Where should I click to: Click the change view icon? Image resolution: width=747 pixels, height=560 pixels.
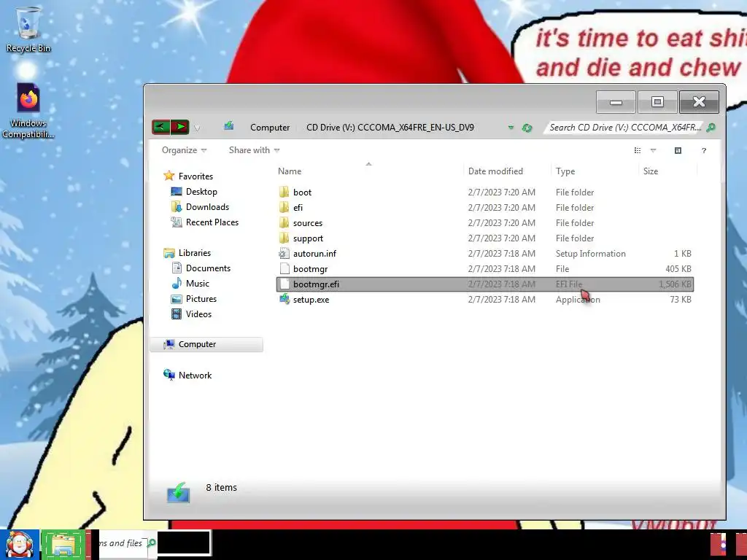pyautogui.click(x=638, y=150)
